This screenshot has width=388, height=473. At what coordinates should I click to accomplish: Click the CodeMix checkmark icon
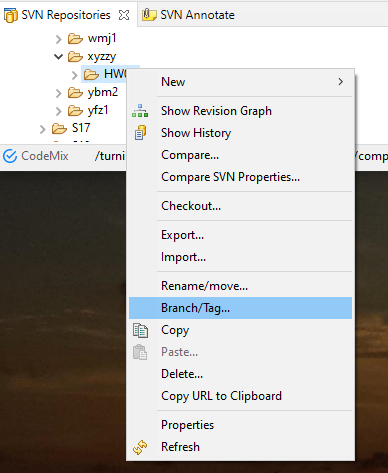point(10,156)
